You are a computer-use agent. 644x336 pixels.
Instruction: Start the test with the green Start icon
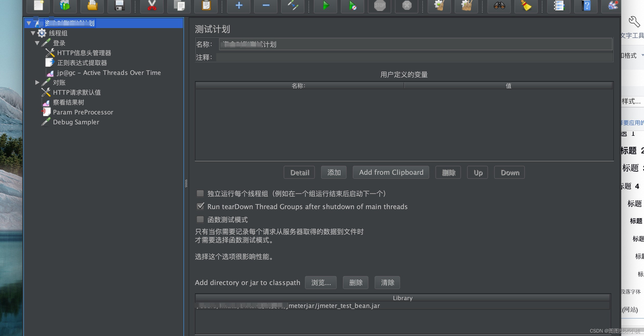326,6
